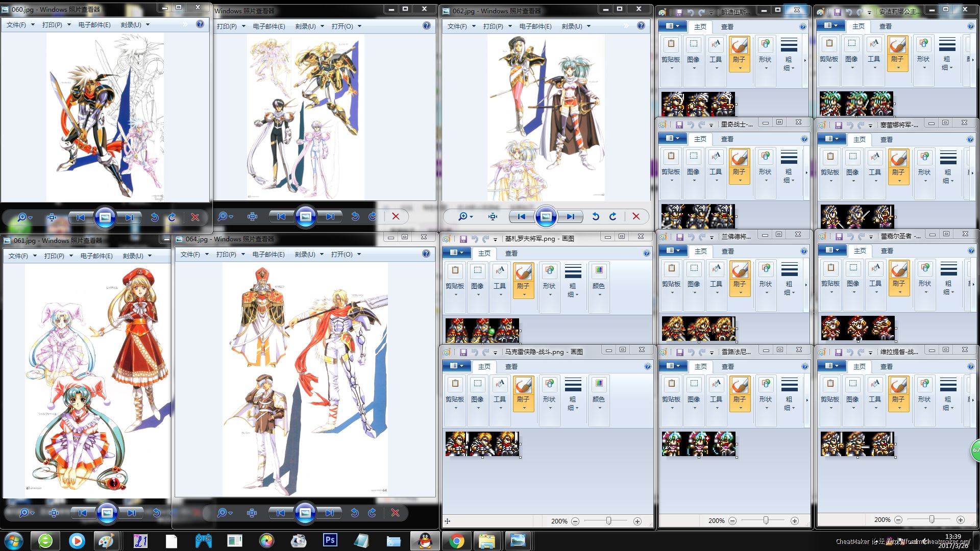Delete the image in 064.jpg viewer

pyautogui.click(x=395, y=513)
